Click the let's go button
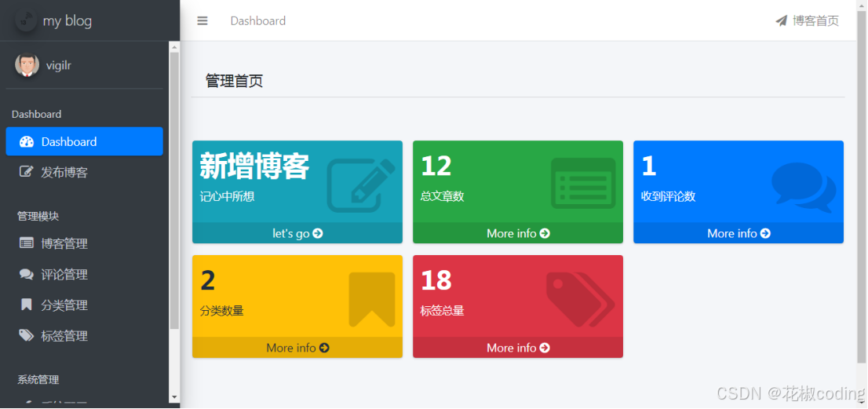Screen dimensions: 868x409 (297, 233)
